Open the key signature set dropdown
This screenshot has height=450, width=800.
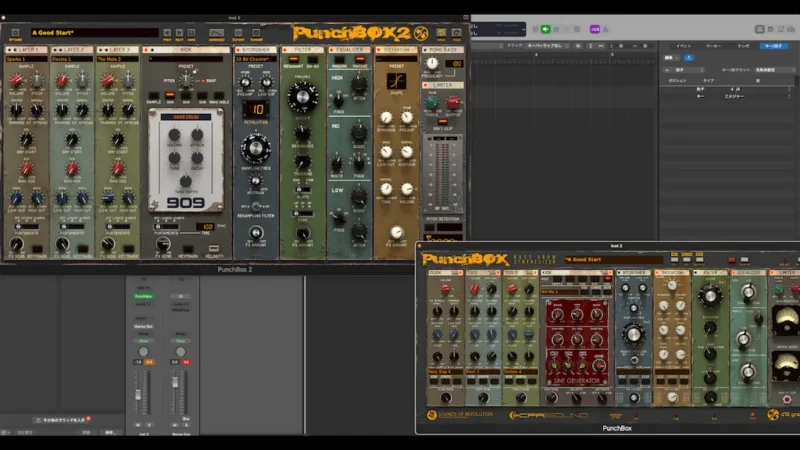point(774,70)
